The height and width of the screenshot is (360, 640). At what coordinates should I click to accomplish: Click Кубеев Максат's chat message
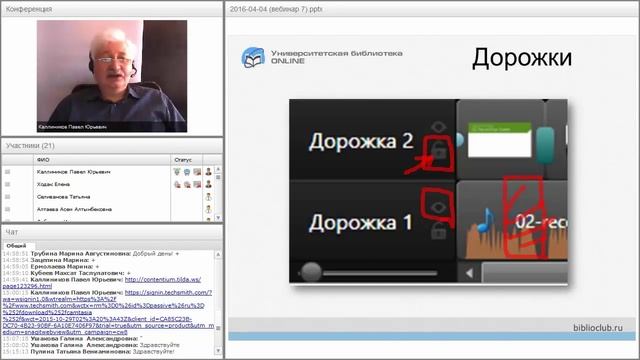(67, 273)
